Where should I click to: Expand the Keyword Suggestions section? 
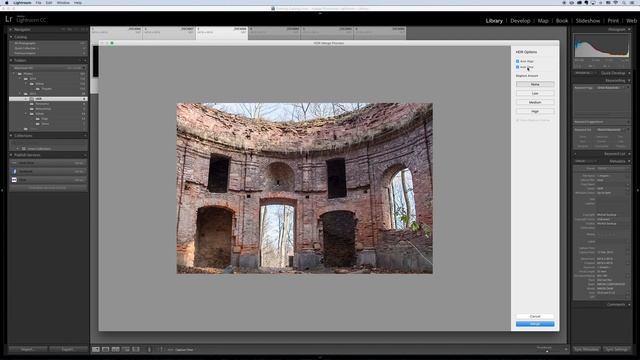[629, 122]
